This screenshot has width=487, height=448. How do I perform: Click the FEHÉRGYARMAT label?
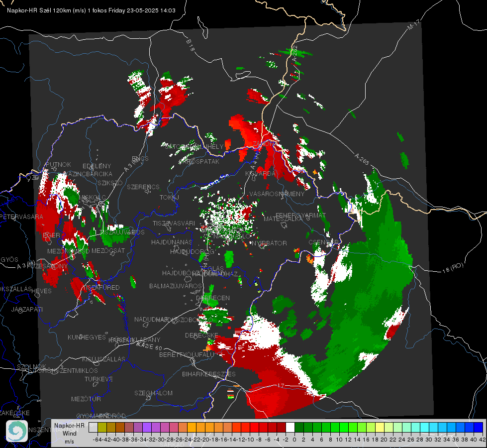pos(300,215)
